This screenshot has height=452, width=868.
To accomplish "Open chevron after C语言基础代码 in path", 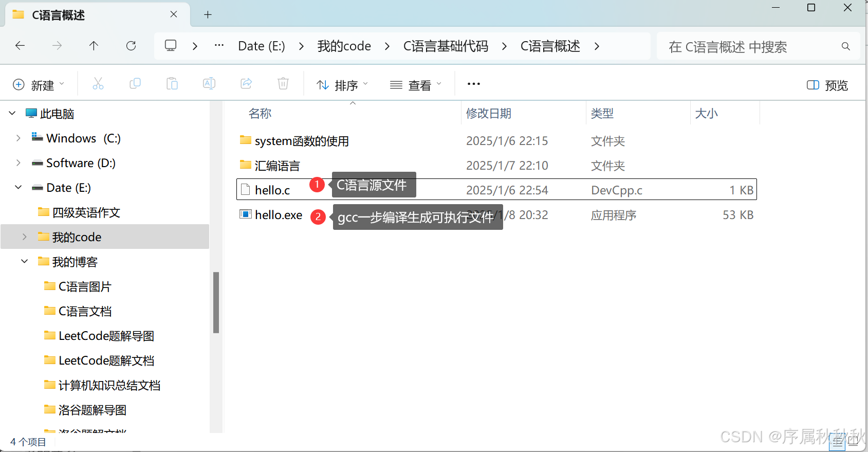I will [504, 46].
